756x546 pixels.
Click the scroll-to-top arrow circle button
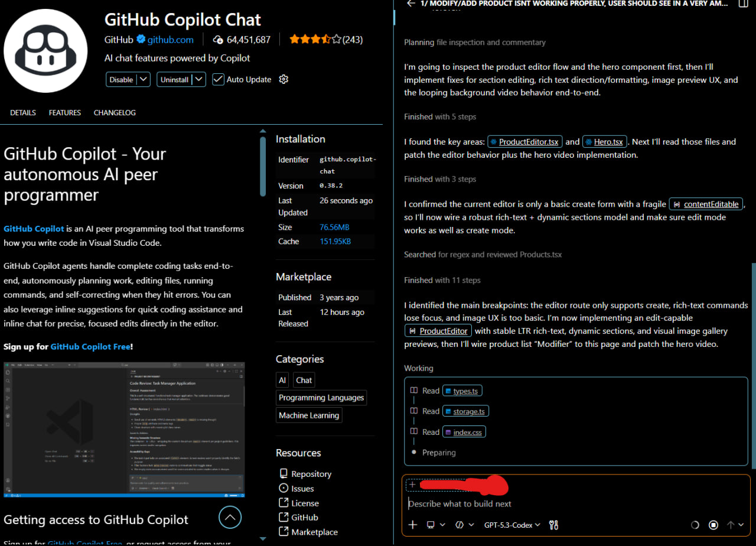click(x=230, y=517)
